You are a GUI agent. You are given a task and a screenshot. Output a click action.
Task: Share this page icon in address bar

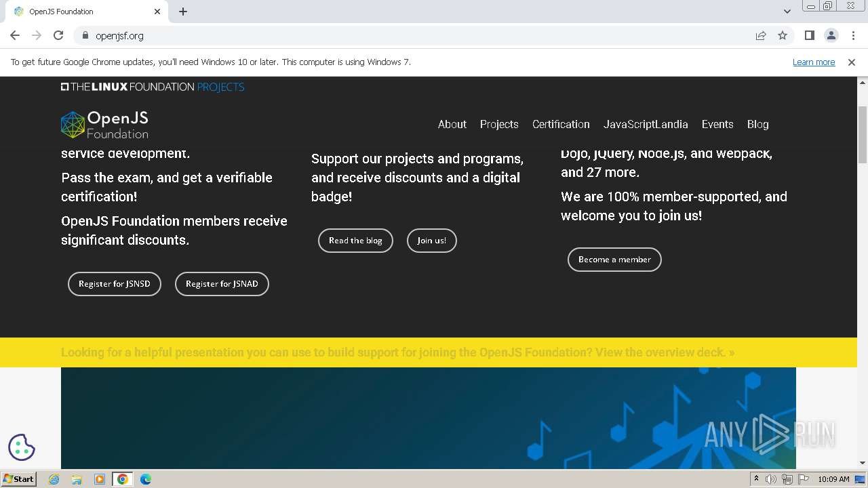[761, 35]
